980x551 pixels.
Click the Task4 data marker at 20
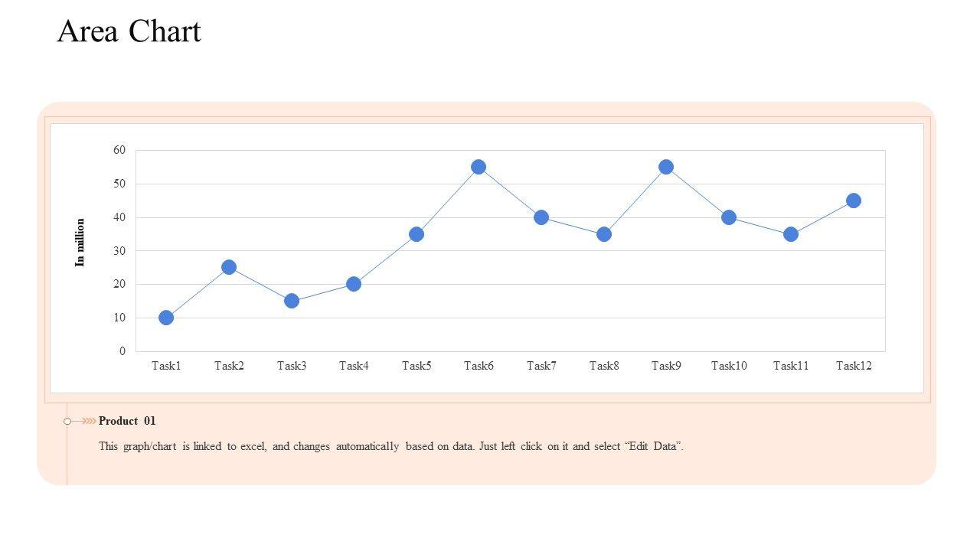click(354, 284)
